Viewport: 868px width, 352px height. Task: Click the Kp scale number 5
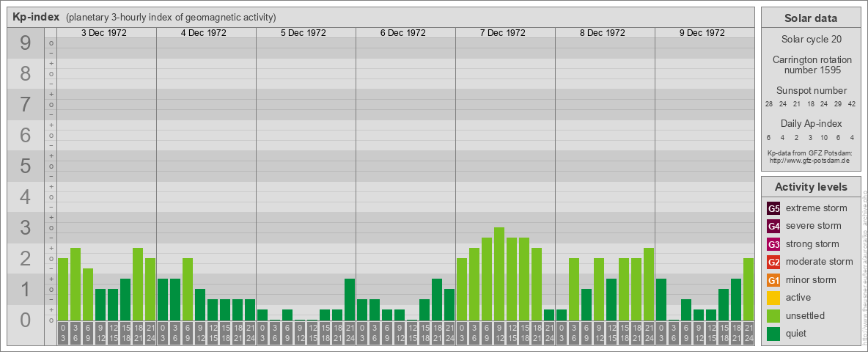[x=26, y=166]
